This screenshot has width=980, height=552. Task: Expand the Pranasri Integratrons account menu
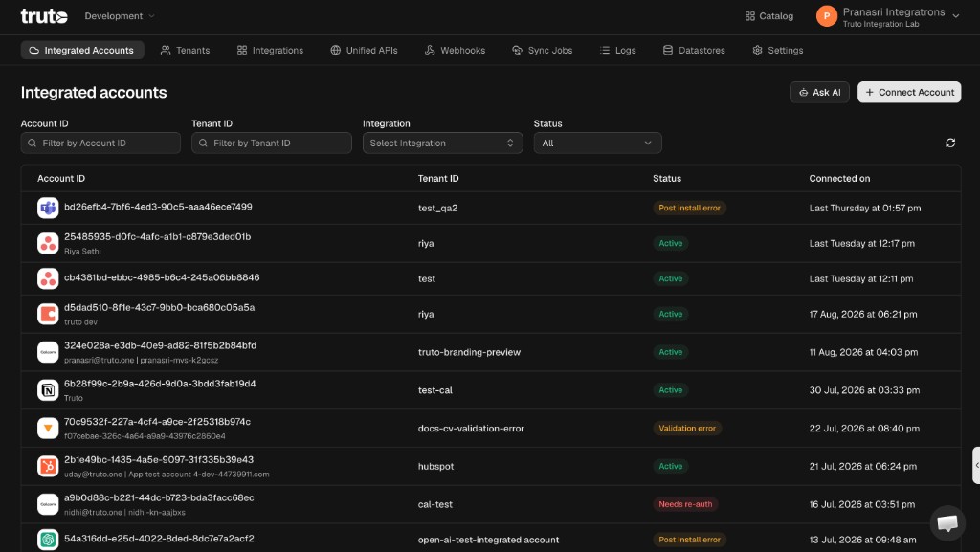956,16
